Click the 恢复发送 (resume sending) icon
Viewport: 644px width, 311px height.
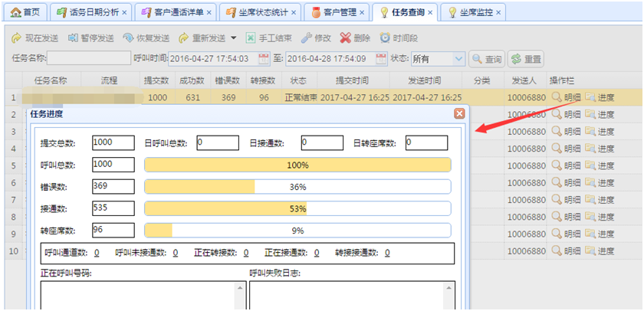pos(129,38)
